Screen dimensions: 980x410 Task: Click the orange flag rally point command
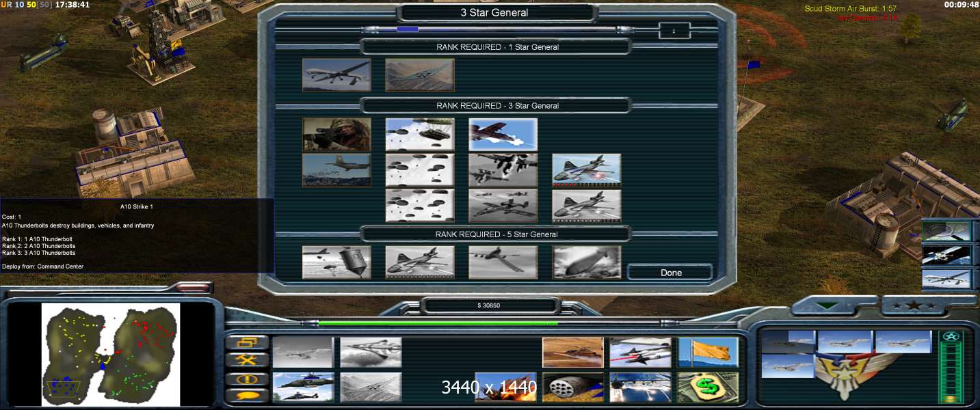click(x=708, y=353)
